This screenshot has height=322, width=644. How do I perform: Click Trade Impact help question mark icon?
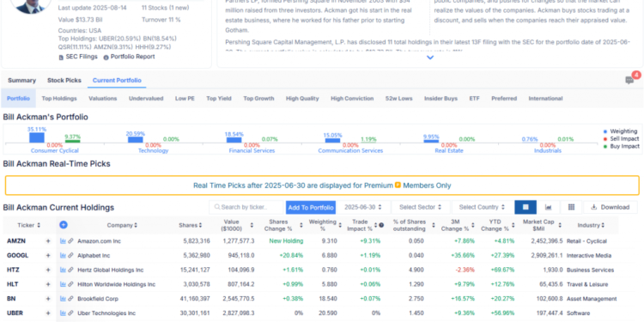click(x=381, y=225)
